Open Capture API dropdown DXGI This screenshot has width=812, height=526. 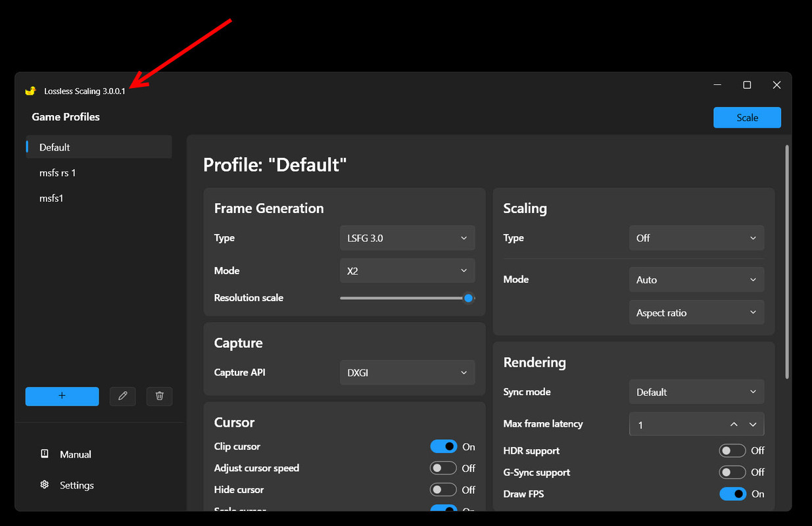coord(407,373)
